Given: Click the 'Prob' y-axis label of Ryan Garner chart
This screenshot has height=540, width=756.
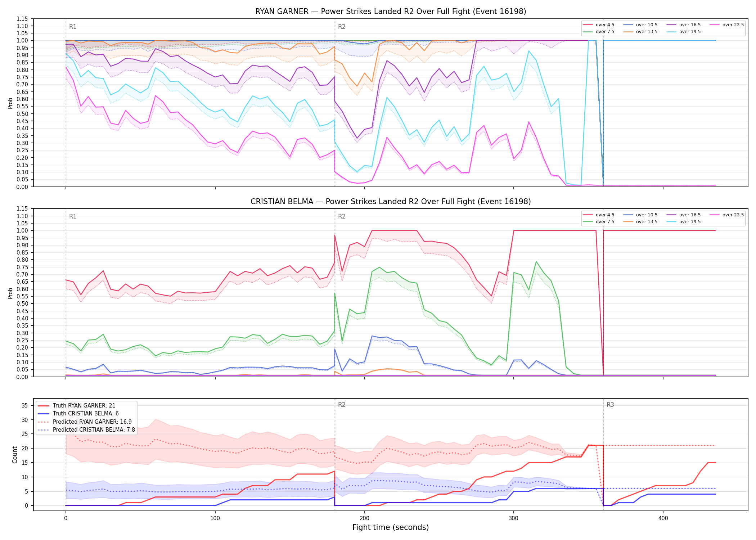Looking at the screenshot, I should click(x=10, y=103).
